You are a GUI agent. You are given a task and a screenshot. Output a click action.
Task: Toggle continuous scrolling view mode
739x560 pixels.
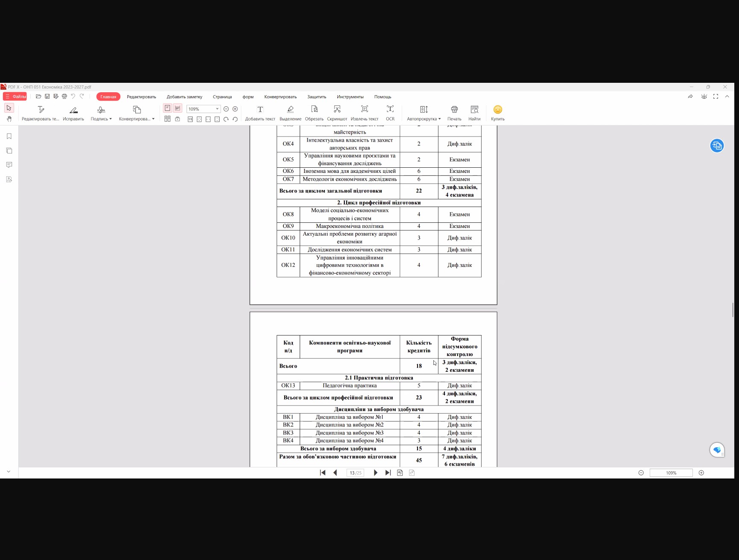click(178, 108)
